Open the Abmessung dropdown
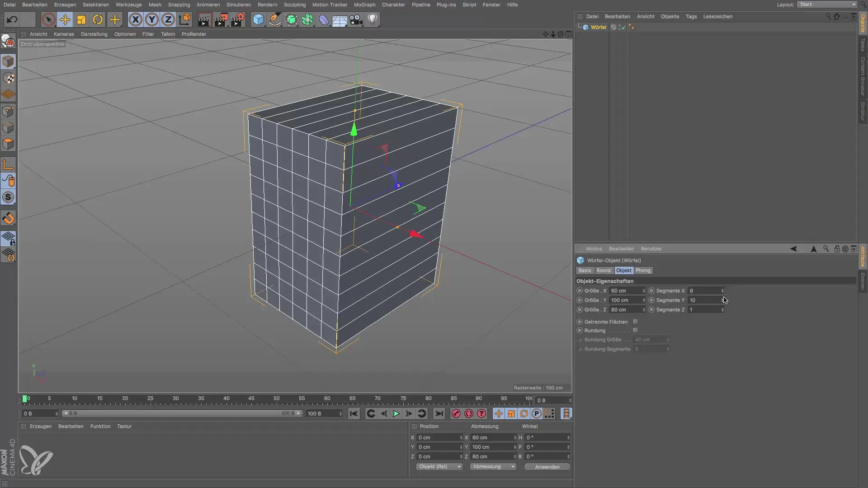The height and width of the screenshot is (488, 868). pos(493,466)
